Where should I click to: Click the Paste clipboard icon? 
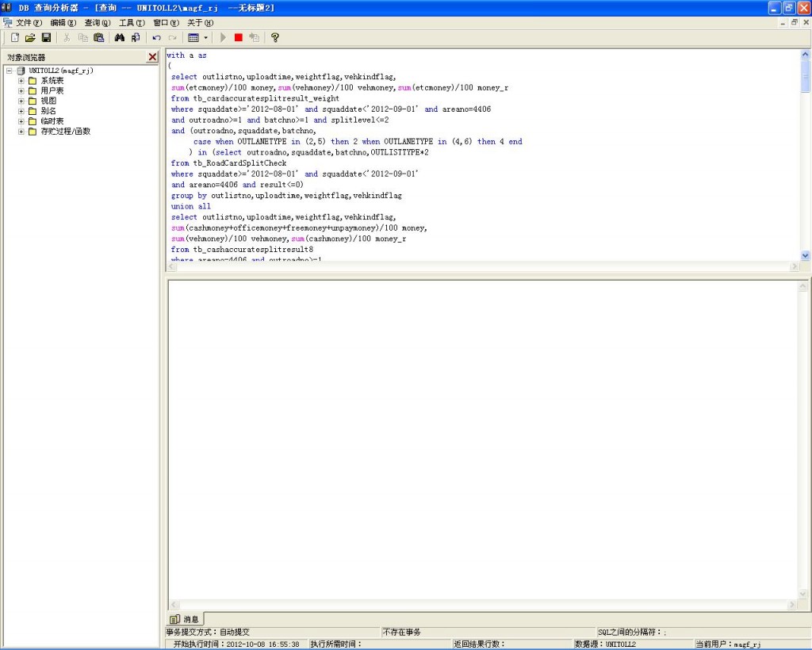(99, 37)
